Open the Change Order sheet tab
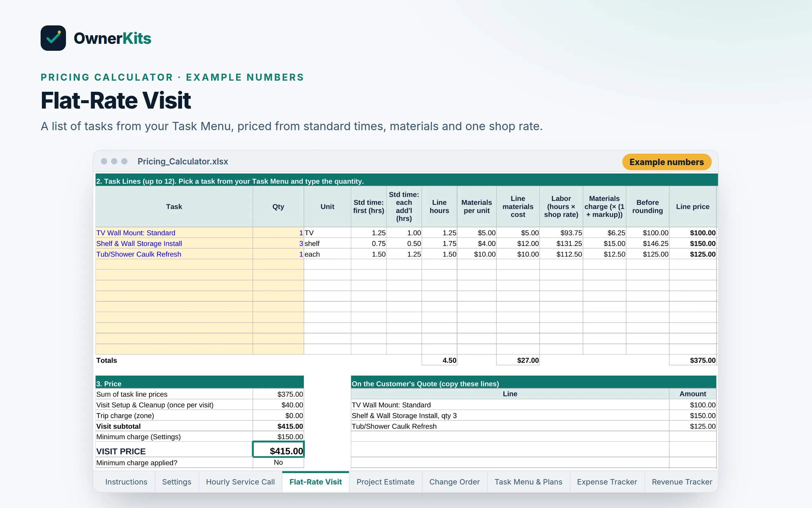This screenshot has height=508, width=812. click(454, 482)
